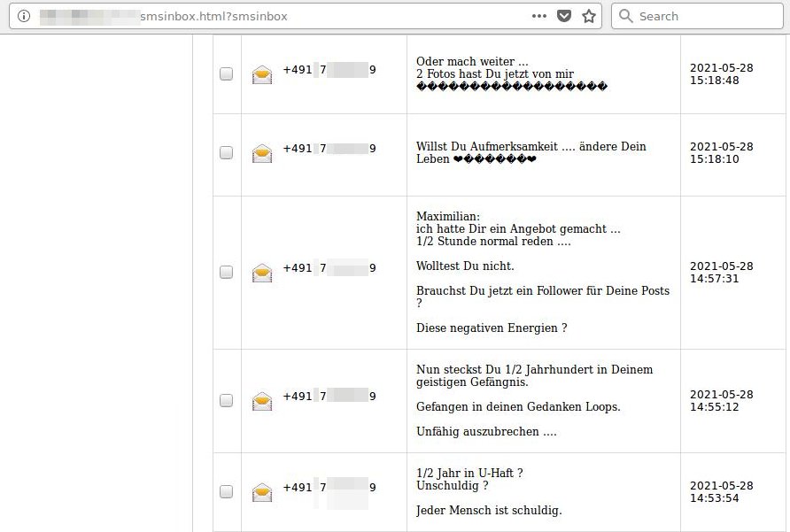Focus the browser Search field
790x532 pixels.
697,16
